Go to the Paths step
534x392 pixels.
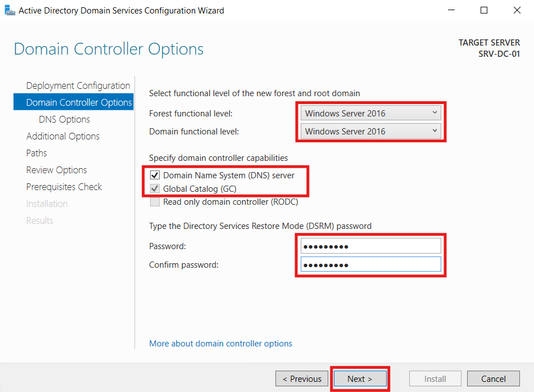(x=36, y=153)
